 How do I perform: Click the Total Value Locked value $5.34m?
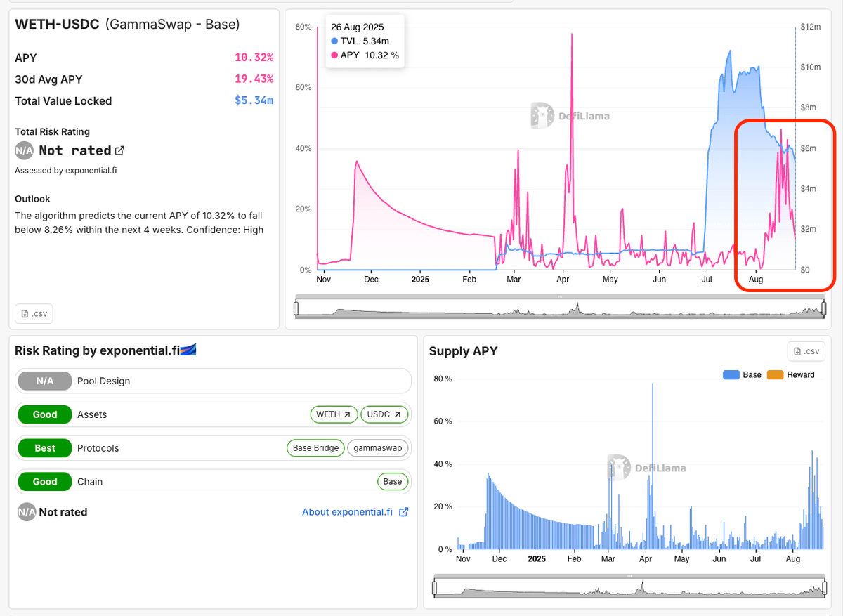point(254,101)
